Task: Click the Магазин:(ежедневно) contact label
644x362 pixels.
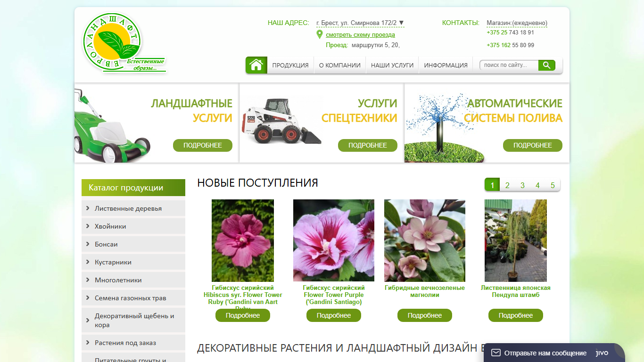Action: tap(517, 23)
